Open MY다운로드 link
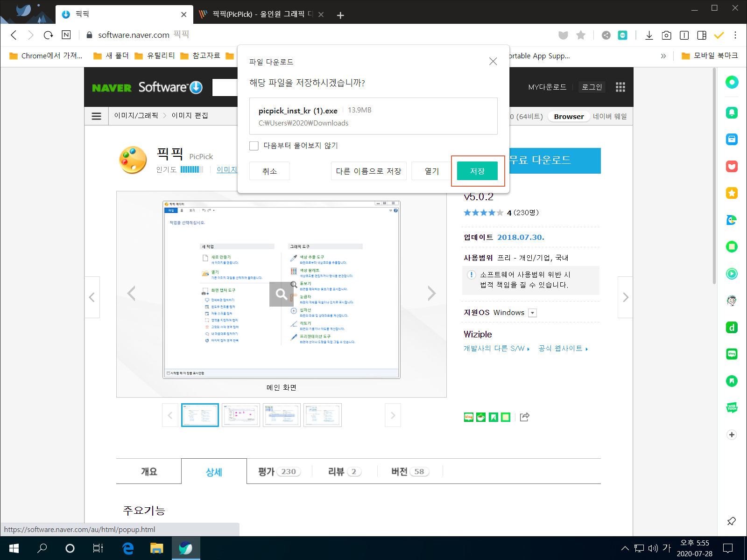 point(547,87)
